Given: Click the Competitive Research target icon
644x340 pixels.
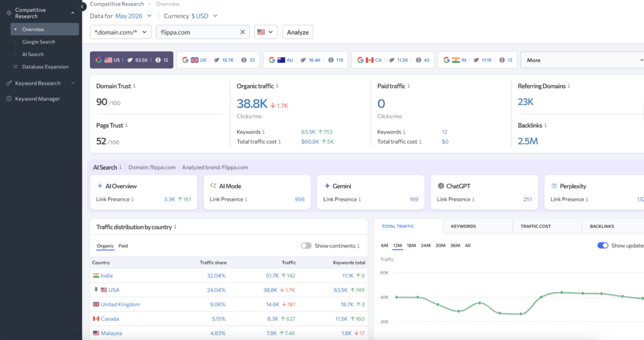Looking at the screenshot, I should (9, 13).
